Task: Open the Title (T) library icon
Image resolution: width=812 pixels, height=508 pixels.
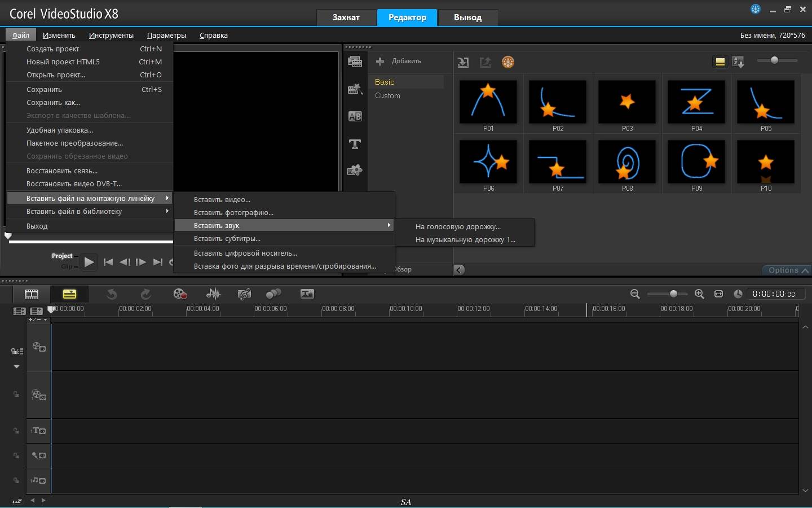Action: [355, 144]
